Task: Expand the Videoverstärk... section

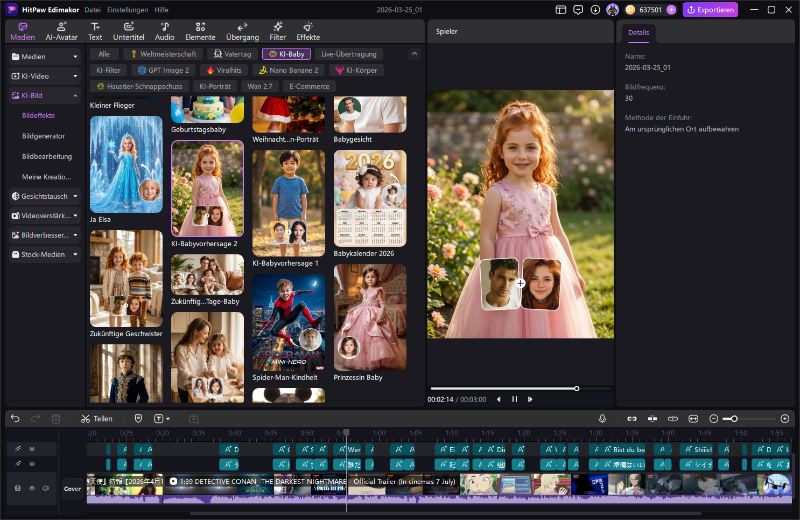Action: (x=76, y=215)
